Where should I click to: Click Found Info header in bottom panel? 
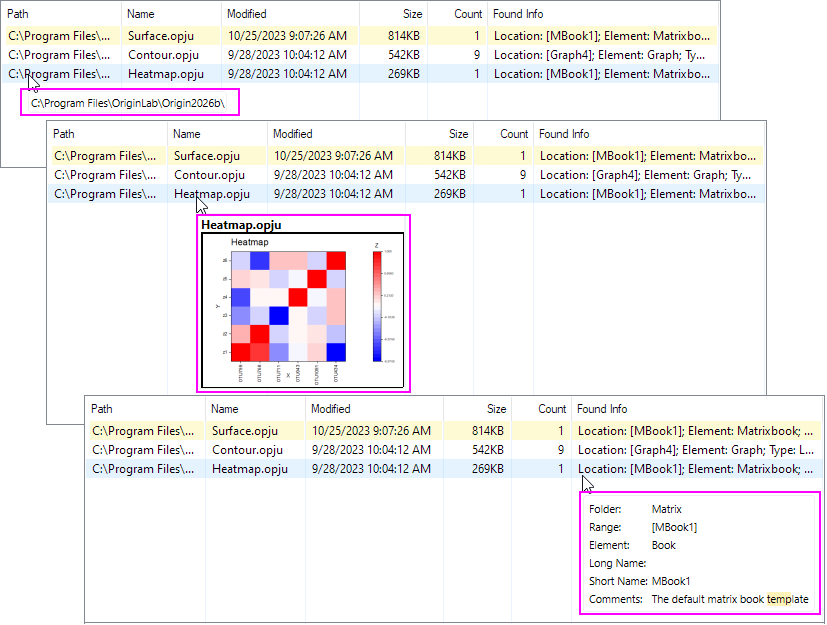pos(602,409)
